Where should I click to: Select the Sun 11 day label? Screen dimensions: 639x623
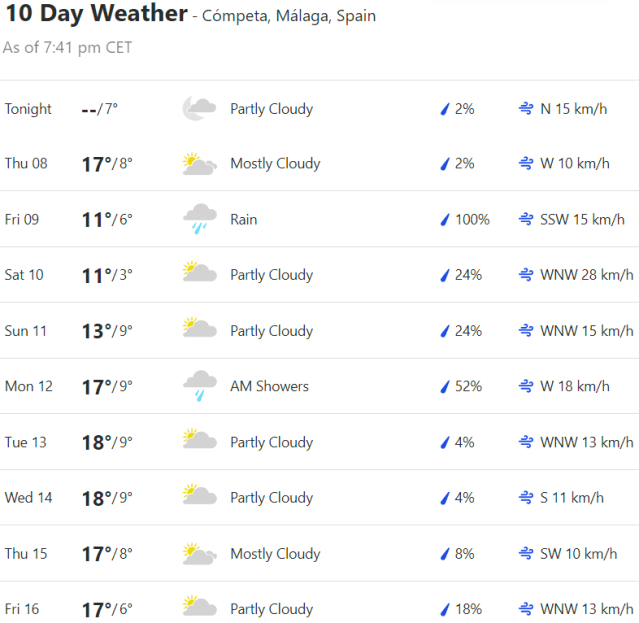(x=25, y=331)
